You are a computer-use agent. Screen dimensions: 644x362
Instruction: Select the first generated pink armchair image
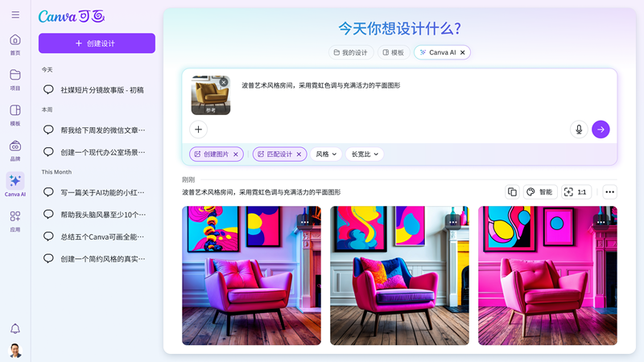point(251,276)
